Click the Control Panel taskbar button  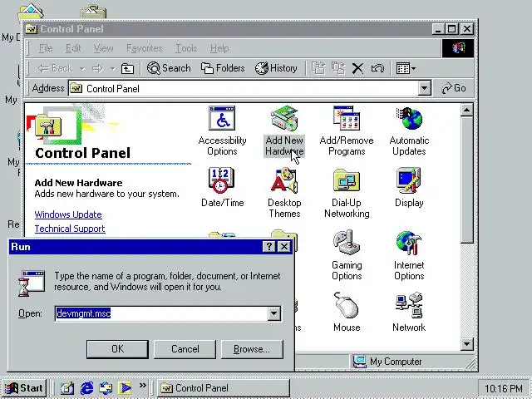[224, 388]
